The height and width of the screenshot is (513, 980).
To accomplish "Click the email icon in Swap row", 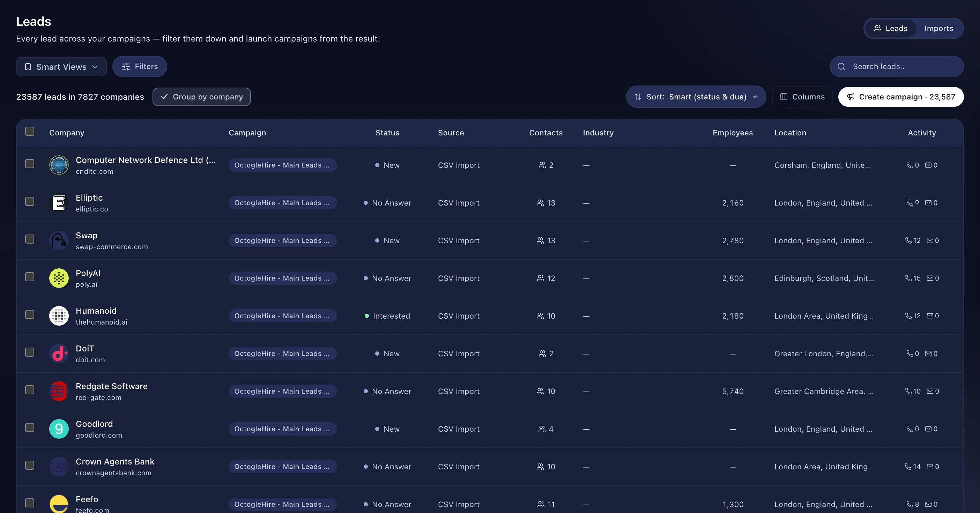I will point(930,240).
